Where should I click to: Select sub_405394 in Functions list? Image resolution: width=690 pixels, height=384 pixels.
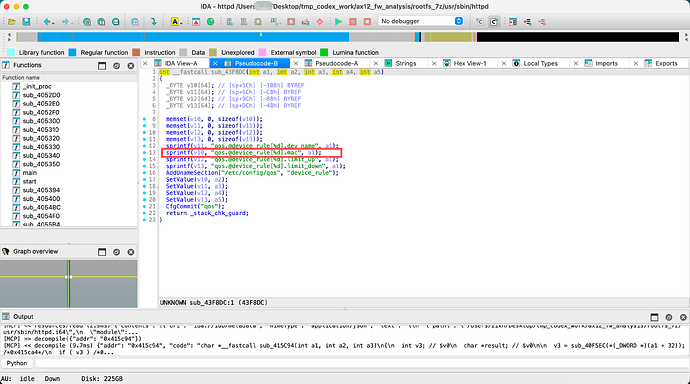click(x=41, y=190)
